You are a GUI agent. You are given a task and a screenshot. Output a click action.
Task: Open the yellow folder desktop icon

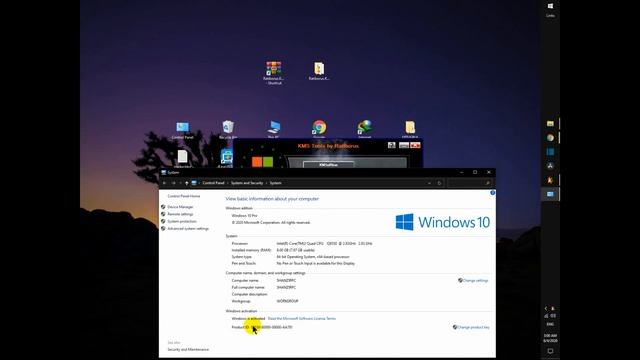tap(410, 129)
